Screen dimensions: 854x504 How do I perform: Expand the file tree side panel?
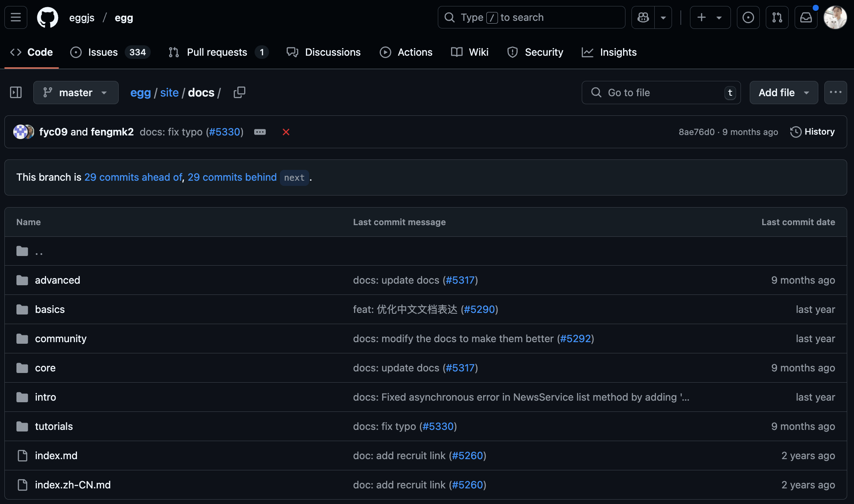(16, 93)
